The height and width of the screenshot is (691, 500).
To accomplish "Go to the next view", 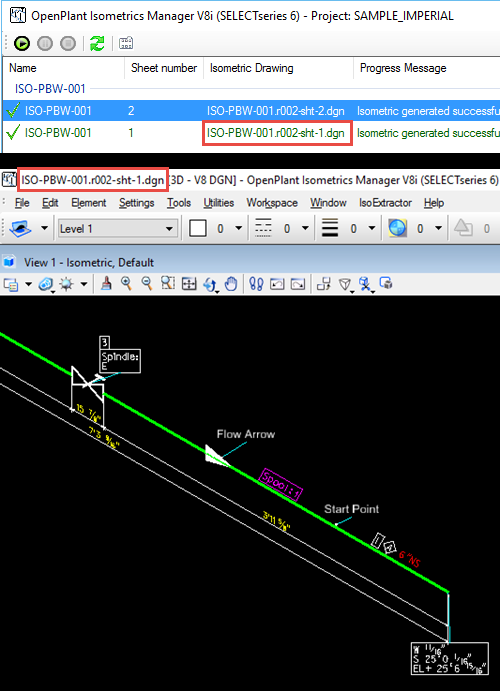I will click(298, 284).
